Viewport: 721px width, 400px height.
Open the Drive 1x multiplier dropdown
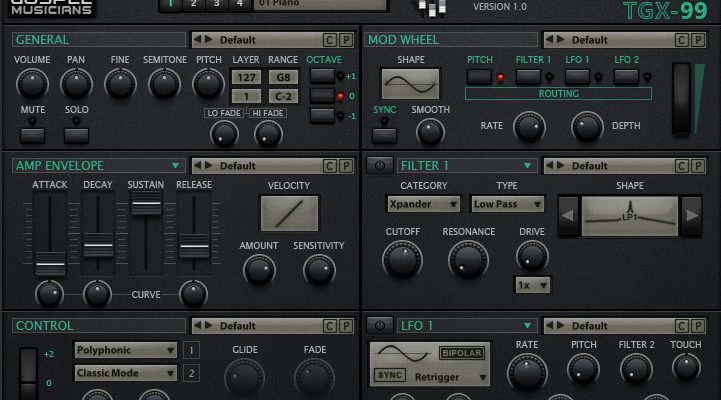(532, 286)
